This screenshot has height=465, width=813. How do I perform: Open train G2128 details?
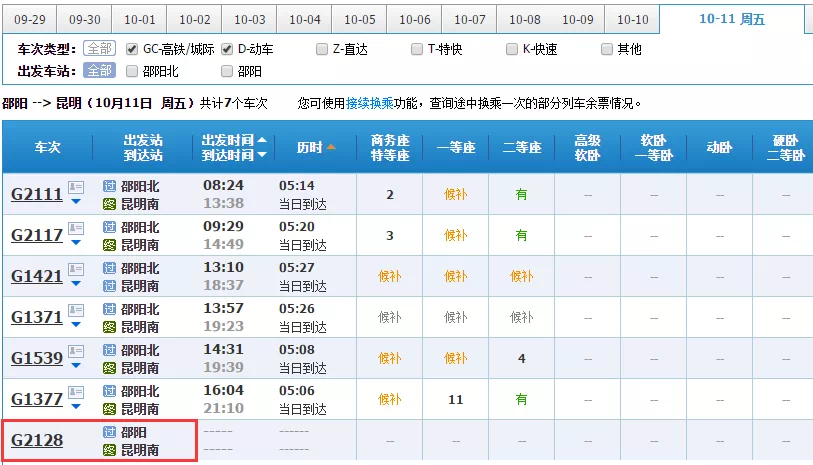point(37,440)
